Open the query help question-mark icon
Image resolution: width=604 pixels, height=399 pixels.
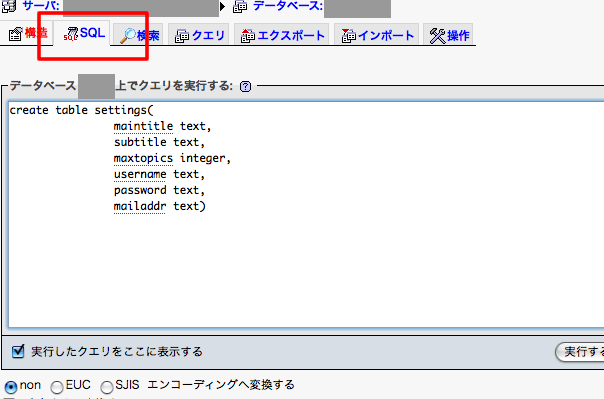pos(245,86)
